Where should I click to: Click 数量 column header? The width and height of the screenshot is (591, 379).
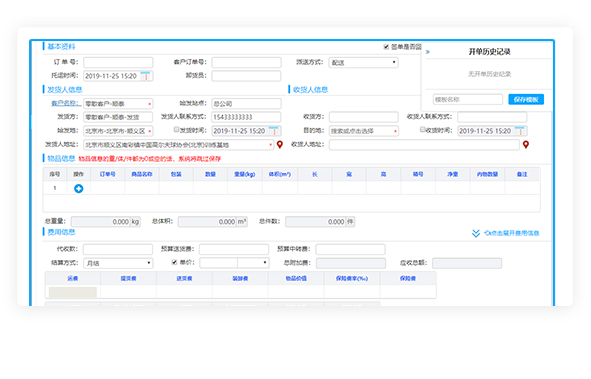click(x=210, y=174)
